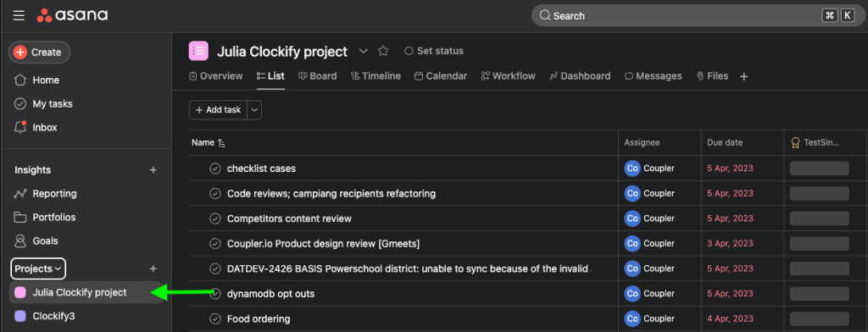The height and width of the screenshot is (332, 868).
Task: Open Portfolios in sidebar
Action: point(45,218)
